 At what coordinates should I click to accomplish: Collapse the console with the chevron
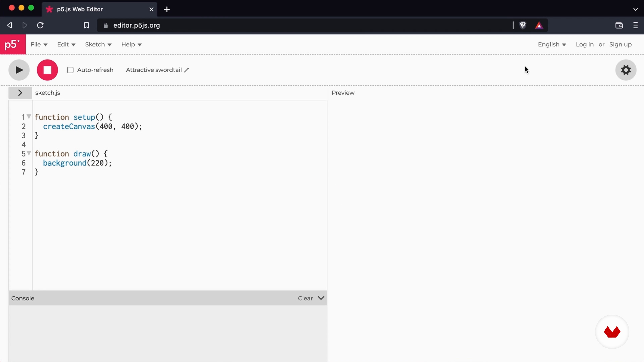[x=321, y=298]
